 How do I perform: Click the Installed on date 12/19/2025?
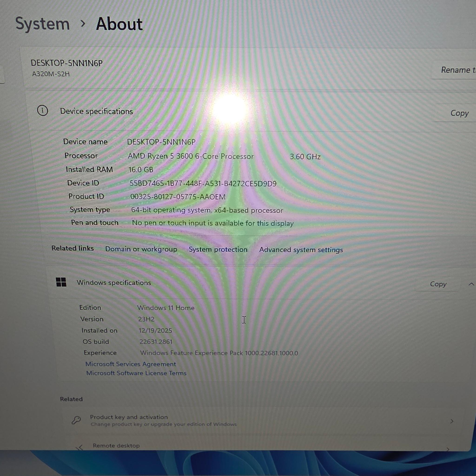pyautogui.click(x=155, y=331)
